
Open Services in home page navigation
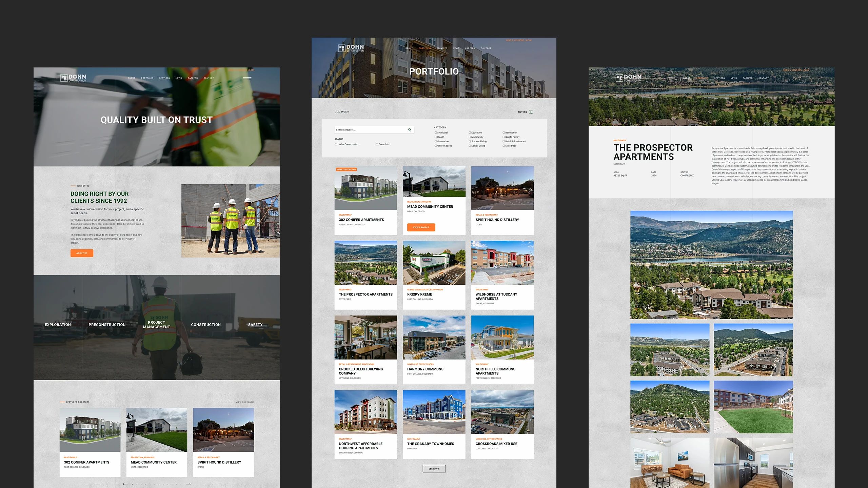tap(164, 78)
